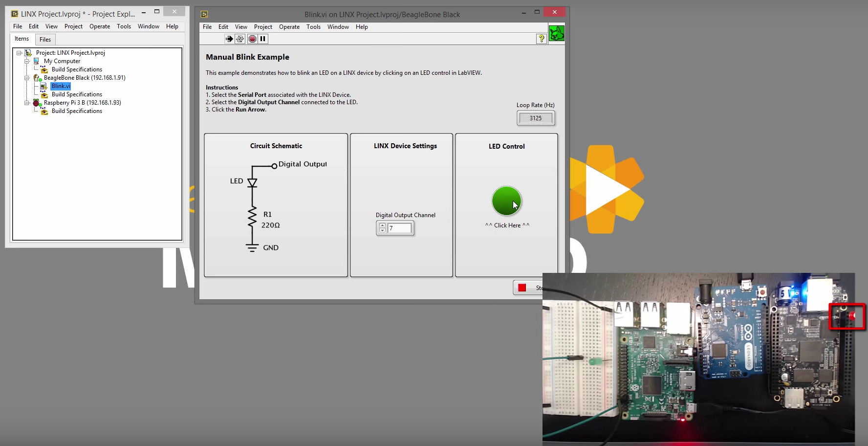Open Project menu in Project Explorer
The height and width of the screenshot is (446, 868).
click(x=73, y=26)
